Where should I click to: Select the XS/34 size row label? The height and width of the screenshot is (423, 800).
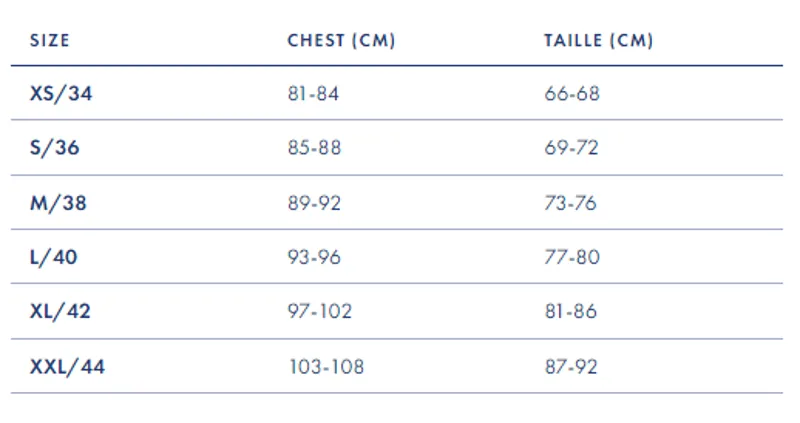(62, 94)
